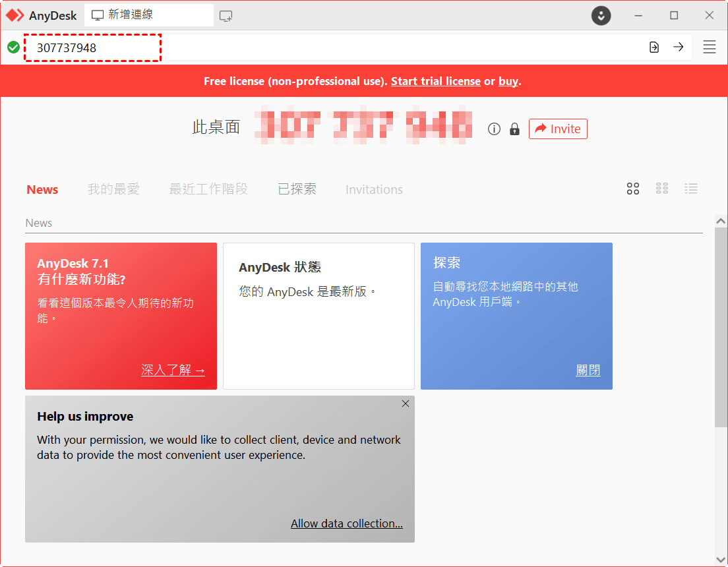728x567 pixels.
Task: Click the green connection status icon
Action: pyautogui.click(x=13, y=47)
